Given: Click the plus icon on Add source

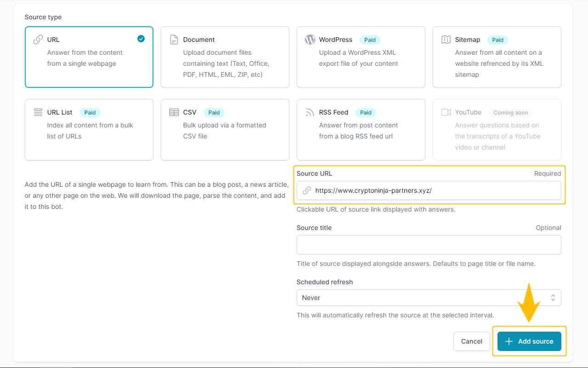Looking at the screenshot, I should click(509, 341).
